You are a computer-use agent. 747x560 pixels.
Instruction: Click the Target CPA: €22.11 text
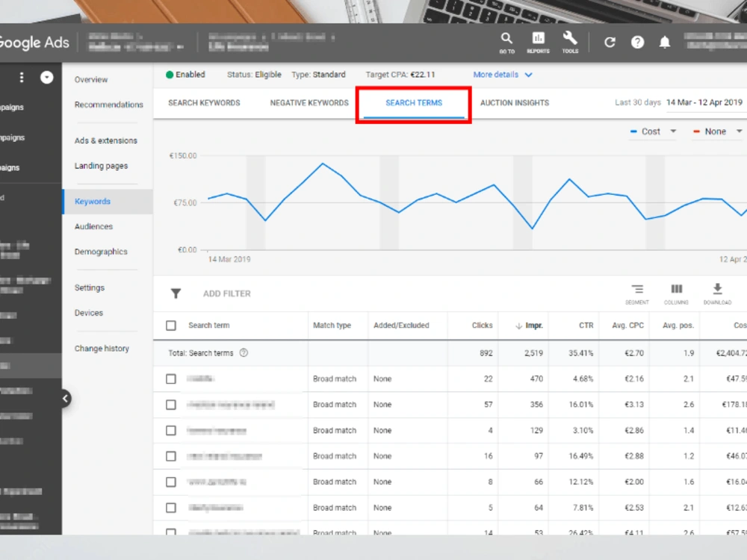click(x=400, y=75)
